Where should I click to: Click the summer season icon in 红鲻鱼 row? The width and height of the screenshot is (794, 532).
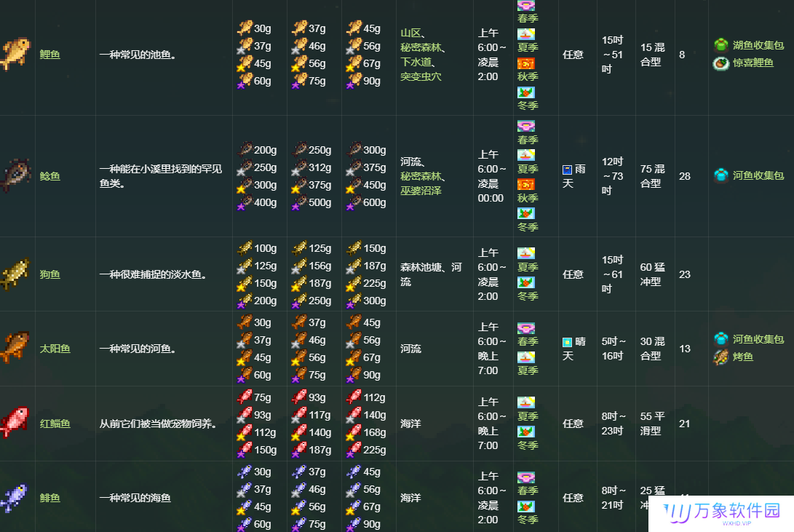526,403
